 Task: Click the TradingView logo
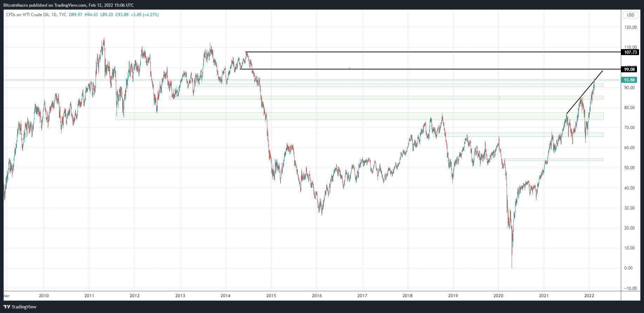click(x=20, y=307)
